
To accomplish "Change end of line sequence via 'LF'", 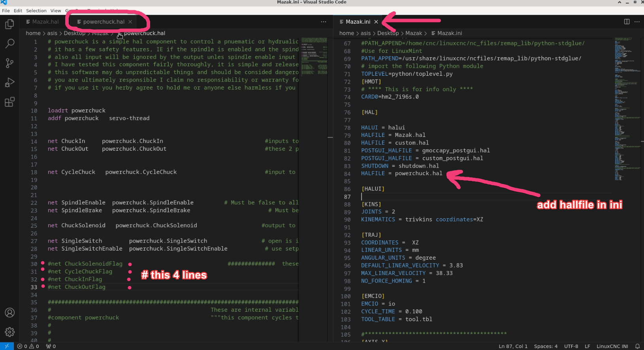I will [x=587, y=346].
